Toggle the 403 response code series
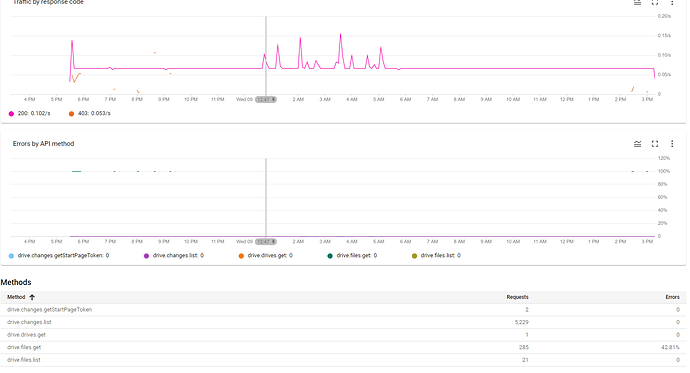 [90, 113]
